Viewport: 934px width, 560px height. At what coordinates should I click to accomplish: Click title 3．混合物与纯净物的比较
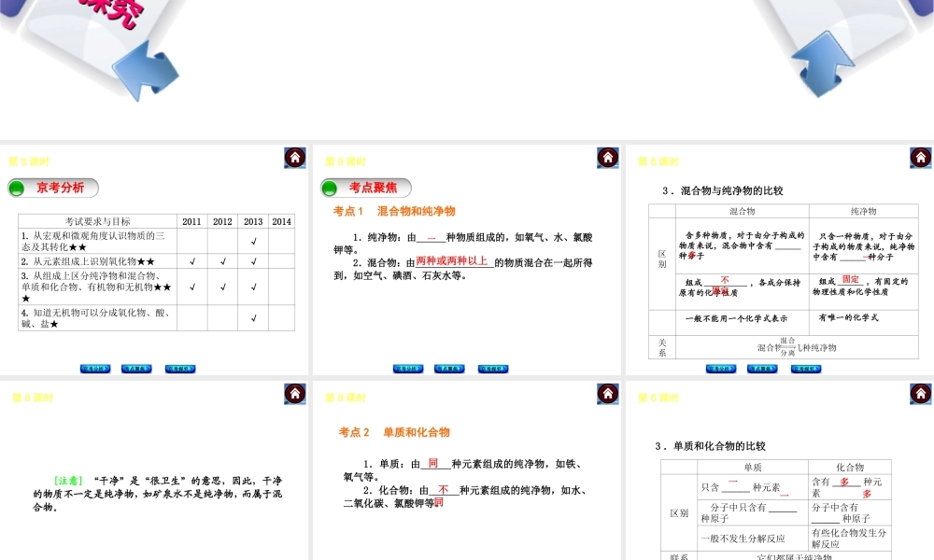coord(723,190)
